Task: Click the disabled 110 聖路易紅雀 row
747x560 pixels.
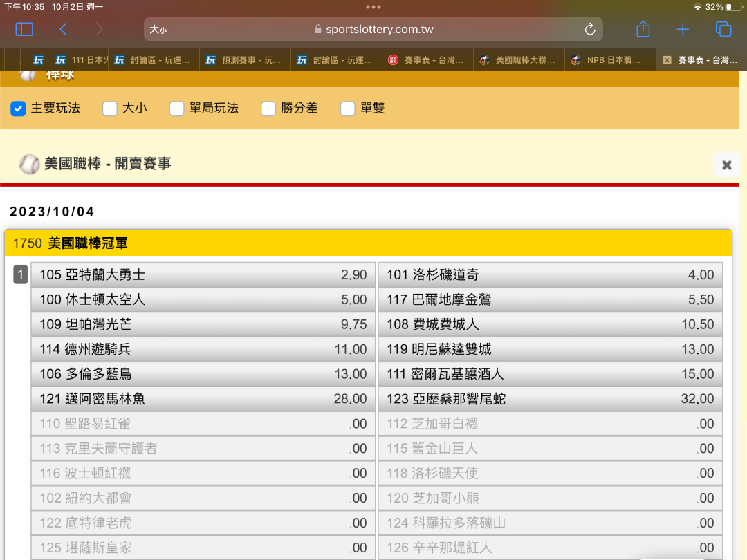Action: 203,423
